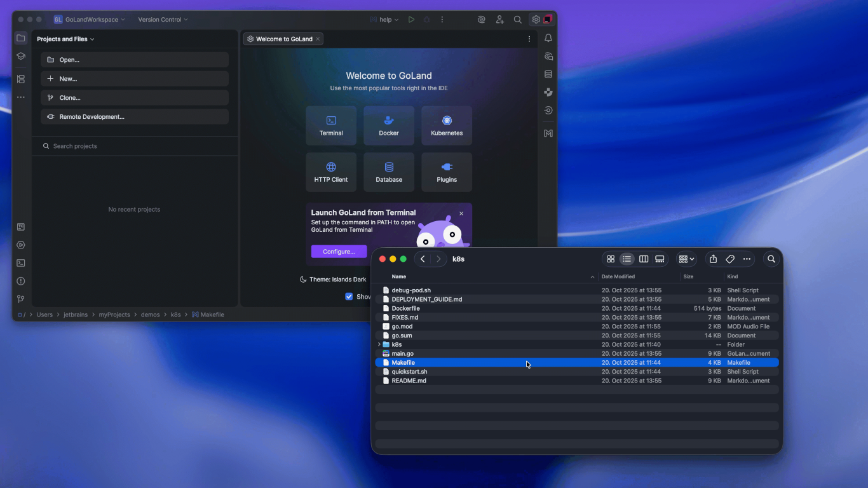Open the Docker tile

[x=389, y=126]
